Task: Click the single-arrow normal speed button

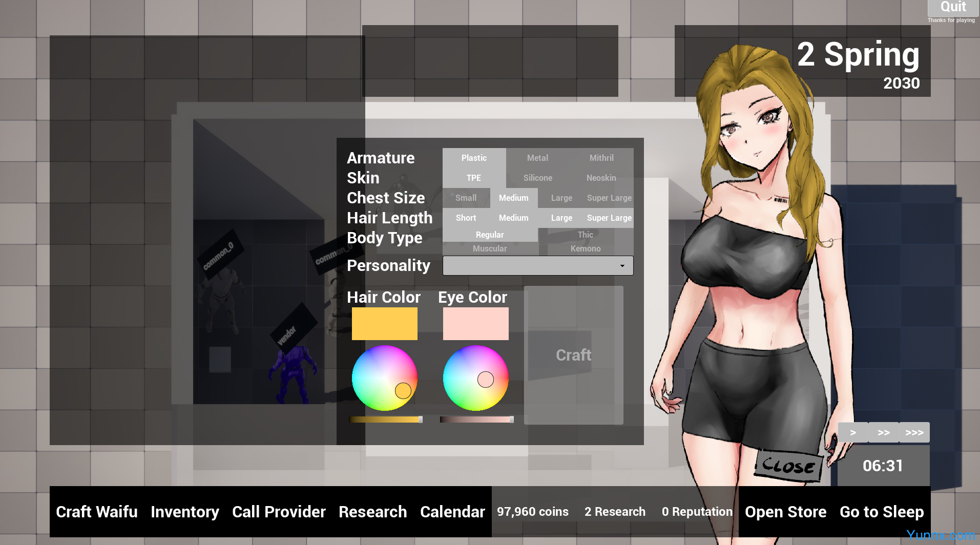Action: [852, 433]
